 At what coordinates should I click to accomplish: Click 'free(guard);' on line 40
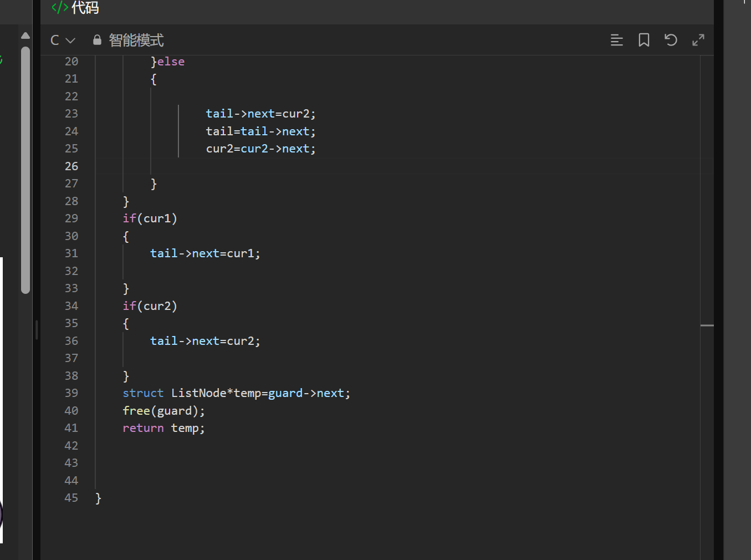point(164,411)
